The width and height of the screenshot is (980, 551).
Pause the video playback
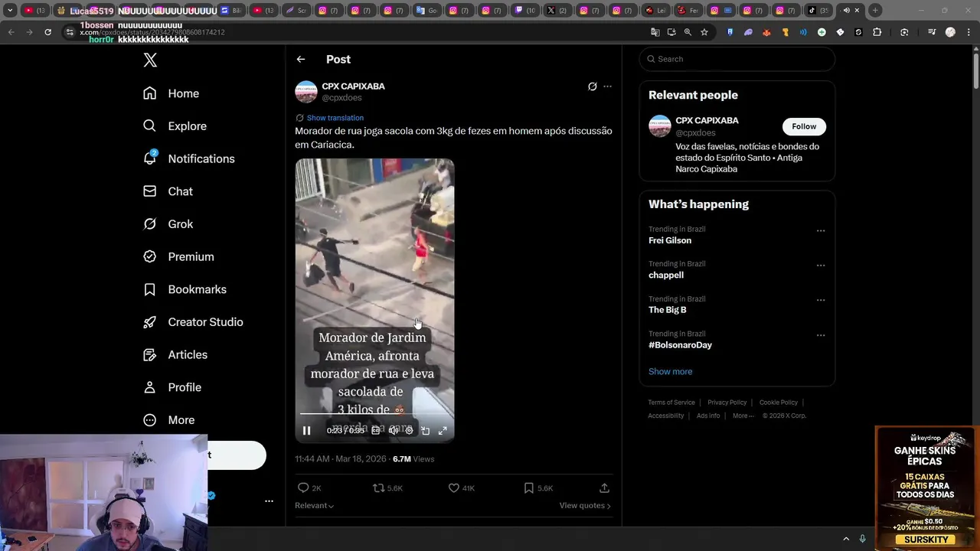pos(306,431)
